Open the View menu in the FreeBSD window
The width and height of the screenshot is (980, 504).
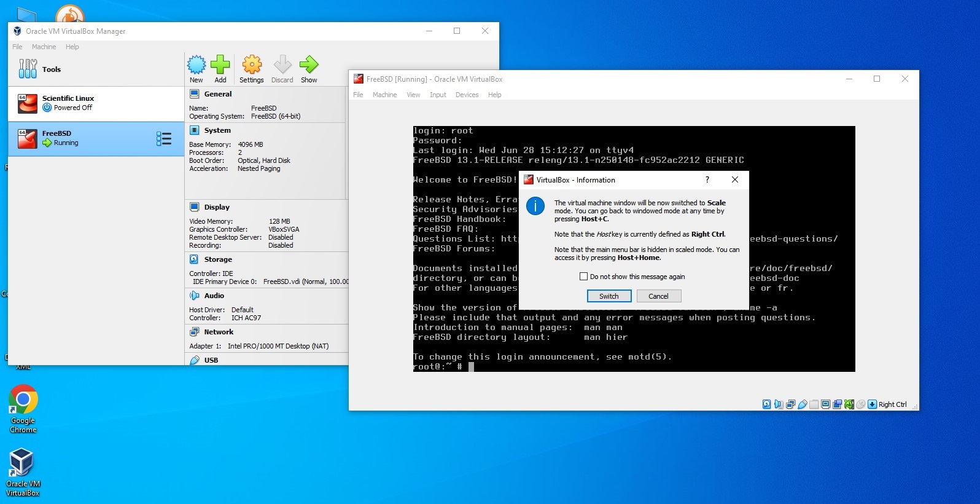pyautogui.click(x=413, y=95)
